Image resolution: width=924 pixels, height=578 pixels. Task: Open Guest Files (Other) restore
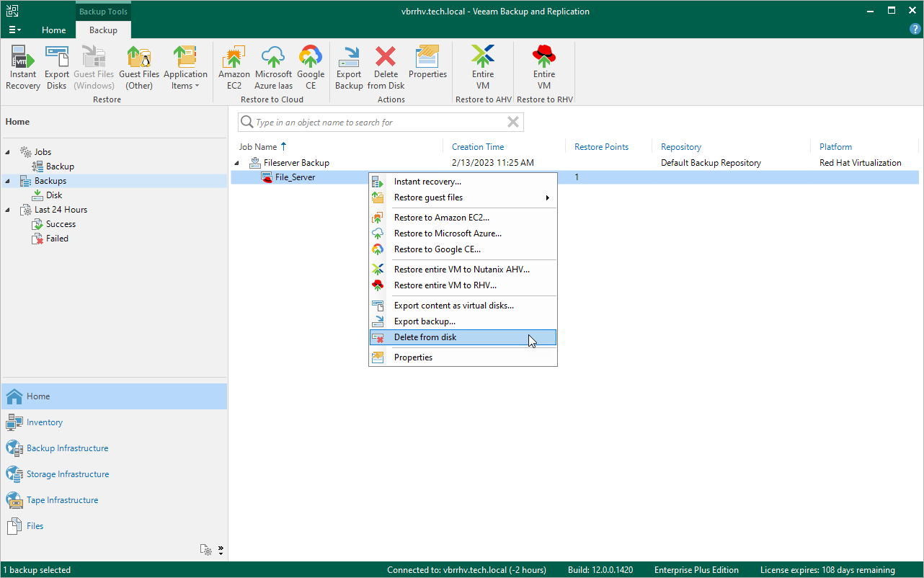point(139,68)
